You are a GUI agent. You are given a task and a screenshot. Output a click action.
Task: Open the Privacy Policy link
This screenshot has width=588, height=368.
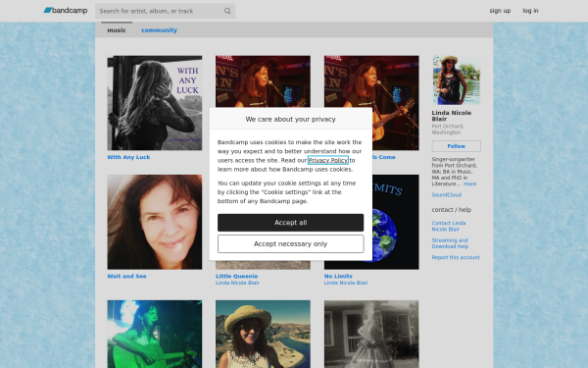pyautogui.click(x=328, y=160)
